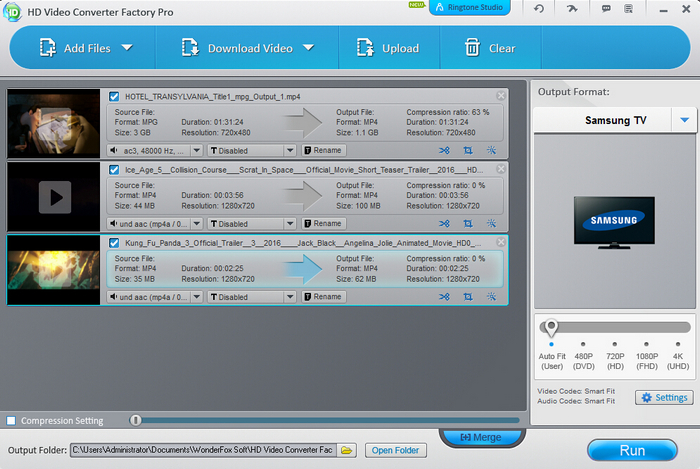Play the Ice_Age_5 video preview thumbnail
Image resolution: width=700 pixels, height=469 pixels.
click(54, 197)
